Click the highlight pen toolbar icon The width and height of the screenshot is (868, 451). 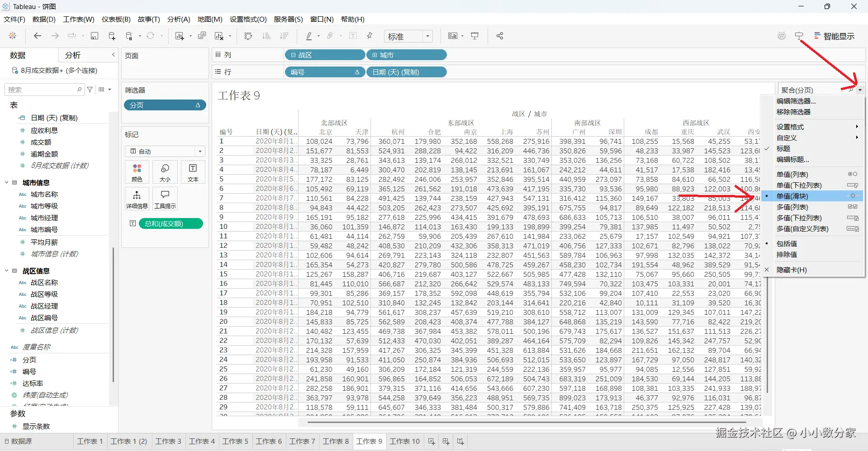pyautogui.click(x=309, y=36)
